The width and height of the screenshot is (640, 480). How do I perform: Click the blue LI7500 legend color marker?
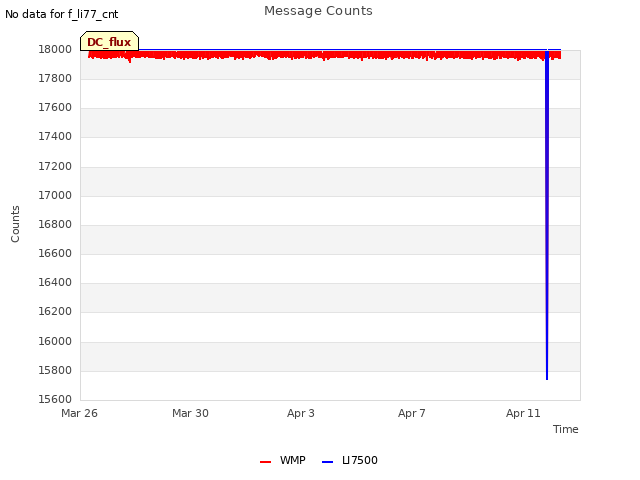coord(327,462)
